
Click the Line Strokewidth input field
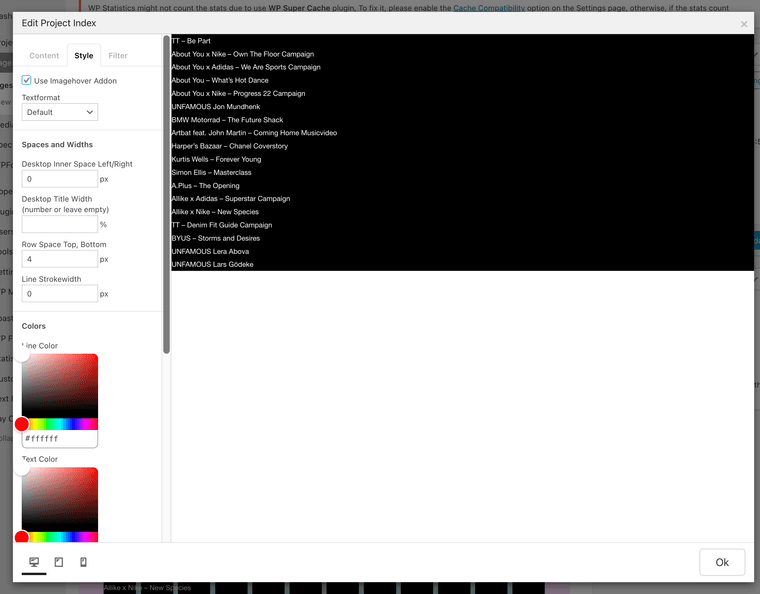tap(59, 294)
